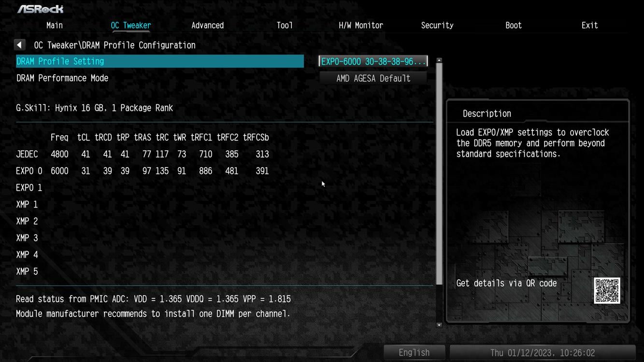This screenshot has height=362, width=644.
Task: Click the PMIC ADC read status line
Action: [153, 299]
